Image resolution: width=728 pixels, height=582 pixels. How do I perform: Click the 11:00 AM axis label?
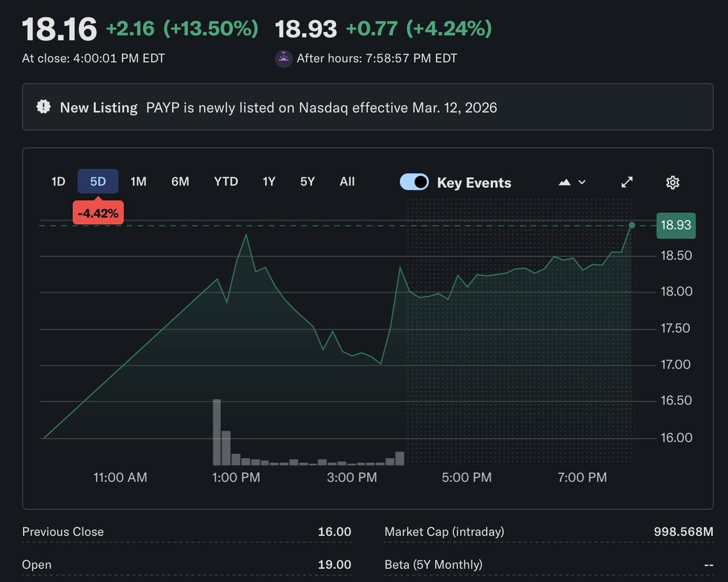click(120, 478)
